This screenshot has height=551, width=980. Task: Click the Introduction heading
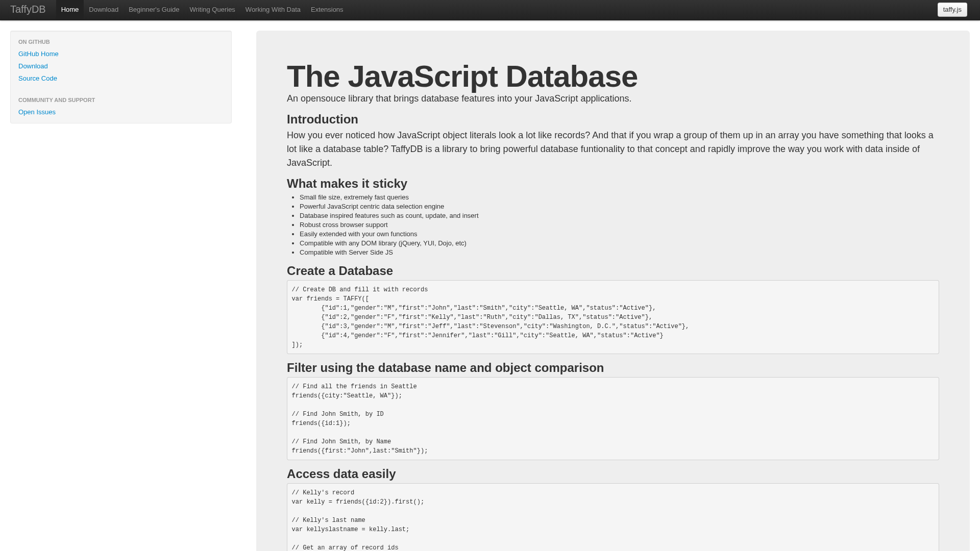(x=322, y=119)
